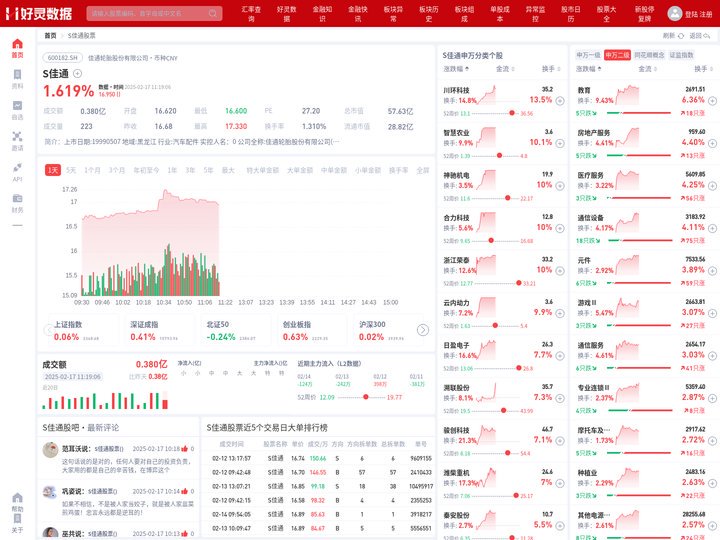Open the 自选 chart icon in sidebar
Viewport: 720px width, 540px height.
tap(17, 106)
